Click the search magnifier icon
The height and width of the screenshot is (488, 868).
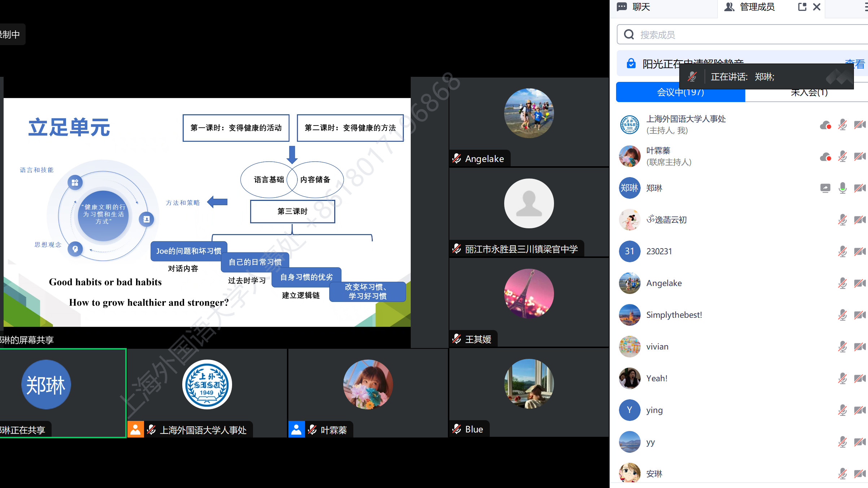[629, 35]
